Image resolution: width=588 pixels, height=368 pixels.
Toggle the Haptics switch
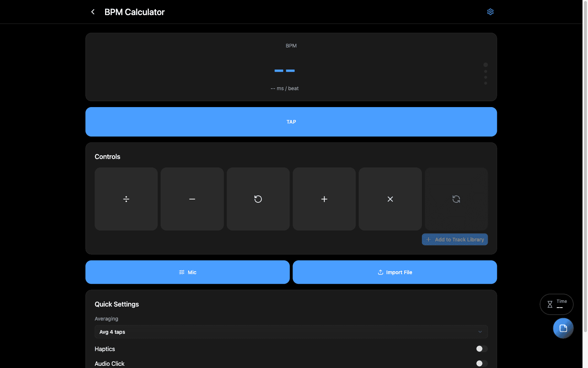click(481, 349)
